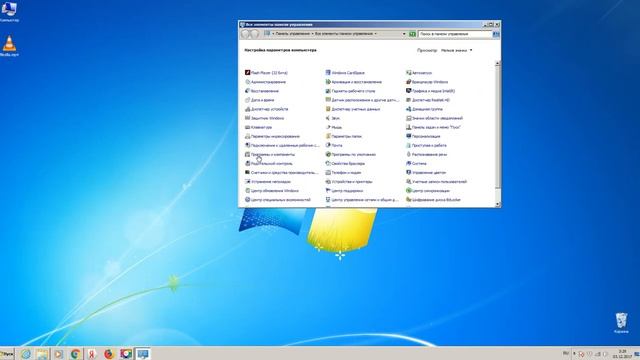Select the Компьютер desktop icon
The height and width of the screenshot is (360, 640).
click(x=9, y=11)
